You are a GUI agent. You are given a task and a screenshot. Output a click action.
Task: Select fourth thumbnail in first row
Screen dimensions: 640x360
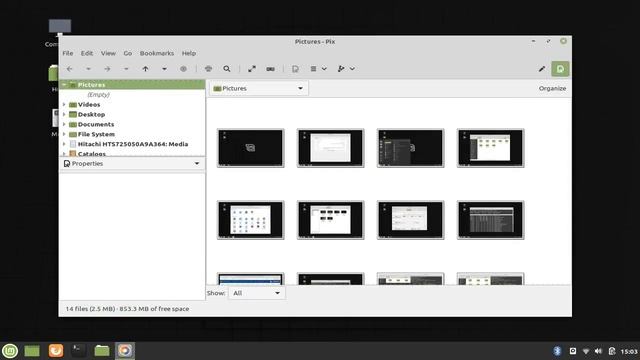[491, 148]
